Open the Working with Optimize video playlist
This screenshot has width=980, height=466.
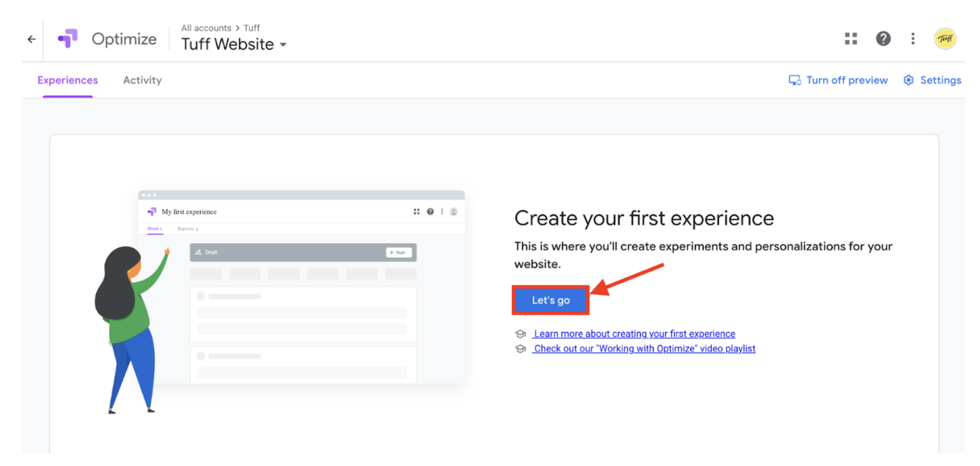(x=644, y=348)
